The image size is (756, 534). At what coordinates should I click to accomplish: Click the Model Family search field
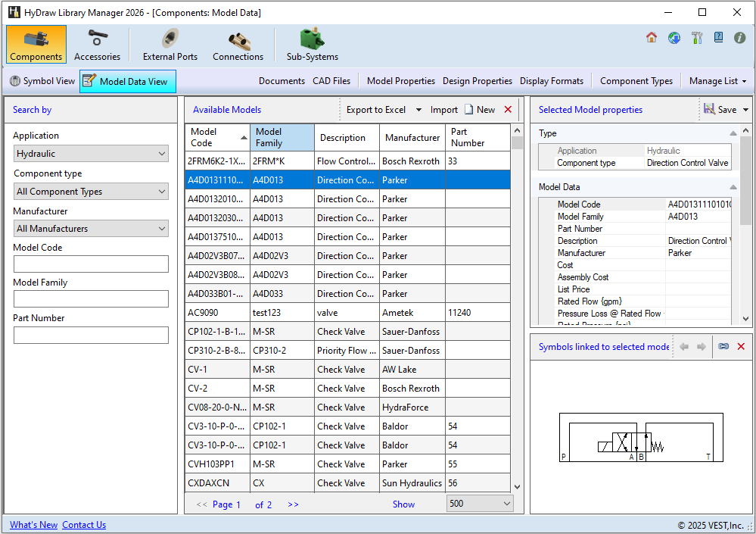coord(91,298)
